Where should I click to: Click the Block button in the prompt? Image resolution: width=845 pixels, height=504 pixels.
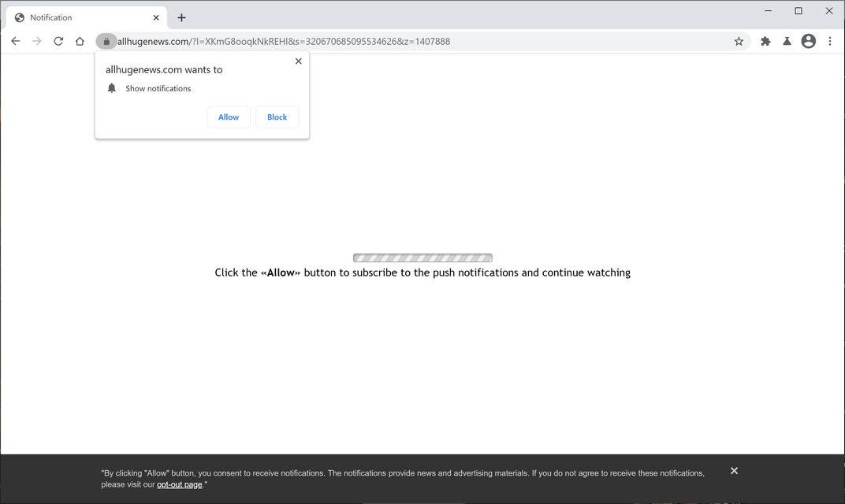(x=277, y=117)
